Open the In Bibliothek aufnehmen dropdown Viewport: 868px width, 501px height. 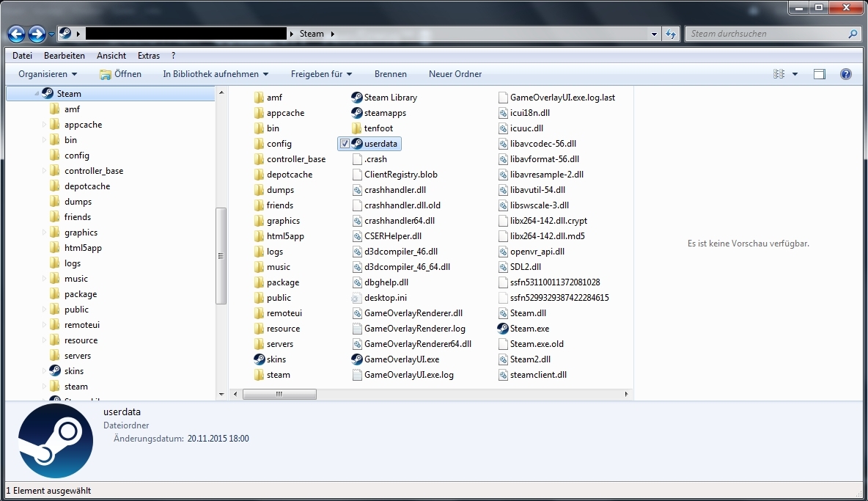pos(216,74)
